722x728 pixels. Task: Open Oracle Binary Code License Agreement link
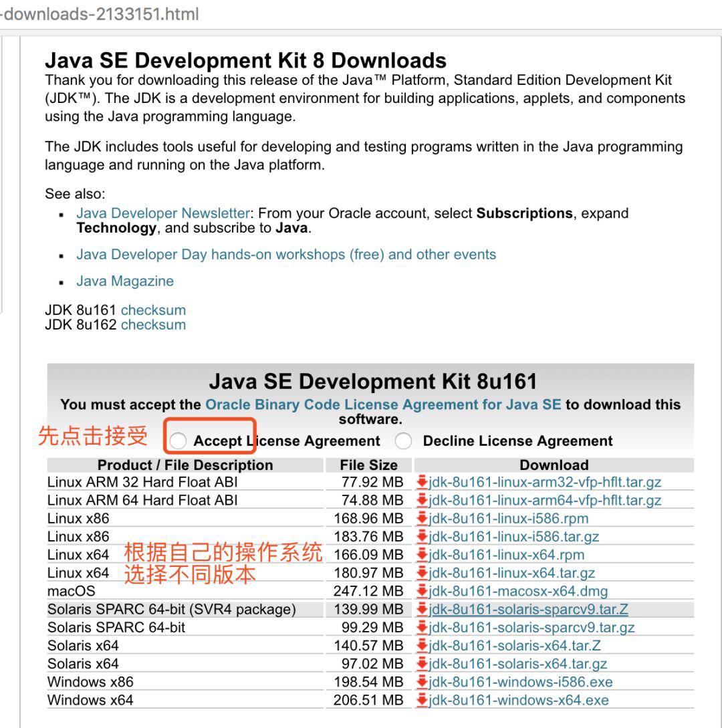[383, 404]
